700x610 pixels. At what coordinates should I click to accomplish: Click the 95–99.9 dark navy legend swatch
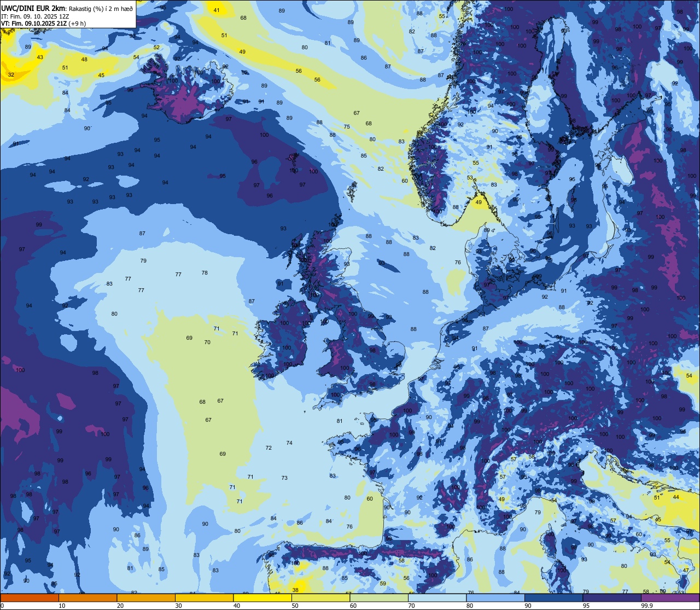click(612, 597)
